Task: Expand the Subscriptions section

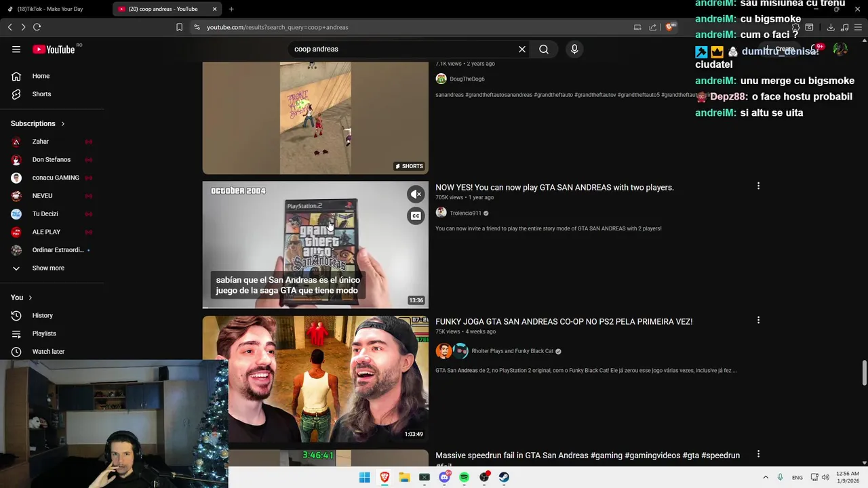Action: pyautogui.click(x=38, y=123)
